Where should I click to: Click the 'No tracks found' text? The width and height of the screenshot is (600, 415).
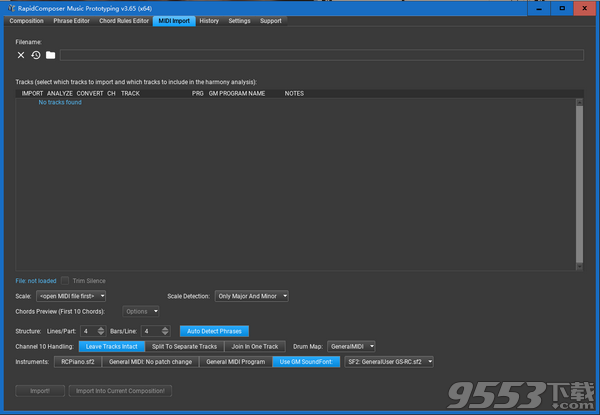[x=60, y=103]
